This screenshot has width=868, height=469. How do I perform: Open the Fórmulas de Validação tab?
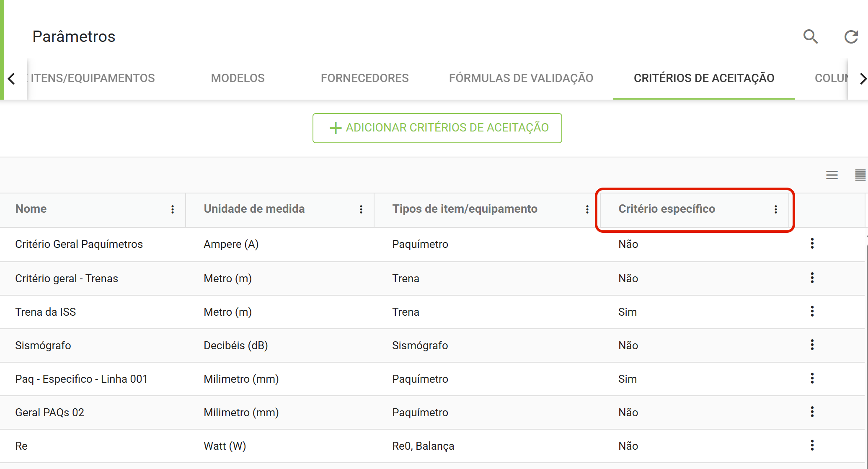(x=521, y=78)
